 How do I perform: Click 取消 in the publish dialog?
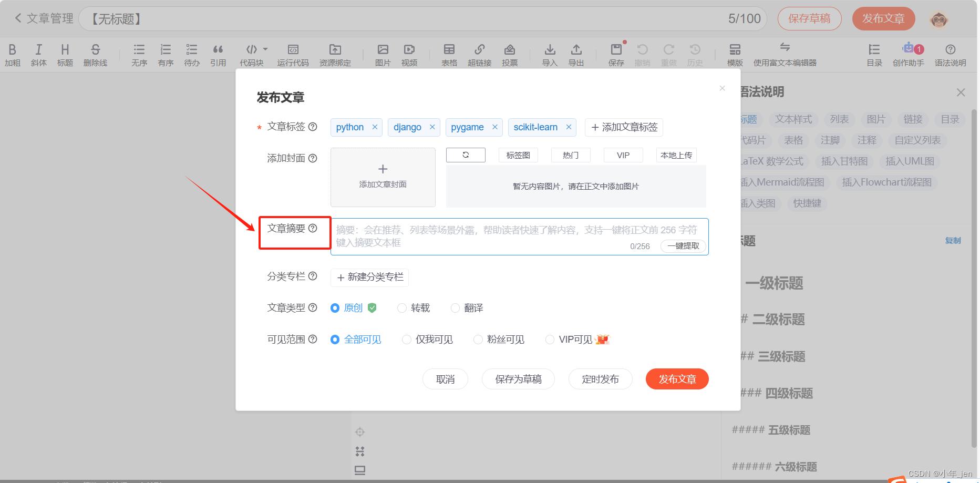pyautogui.click(x=445, y=379)
